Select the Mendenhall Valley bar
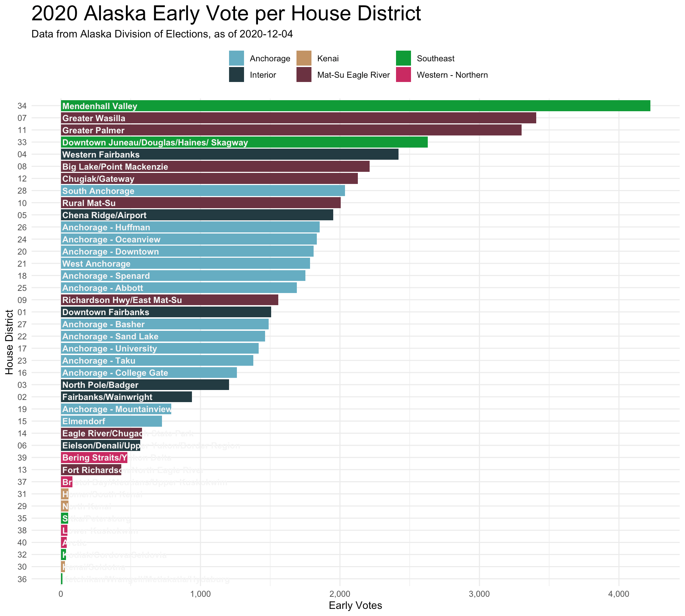Screen dimensions: 685x616 [356, 106]
